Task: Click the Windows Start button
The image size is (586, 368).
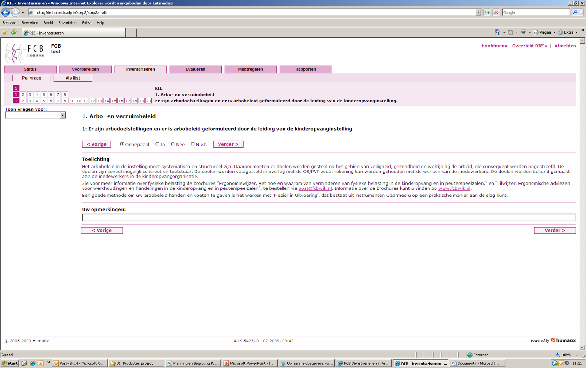Action: [x=10, y=363]
